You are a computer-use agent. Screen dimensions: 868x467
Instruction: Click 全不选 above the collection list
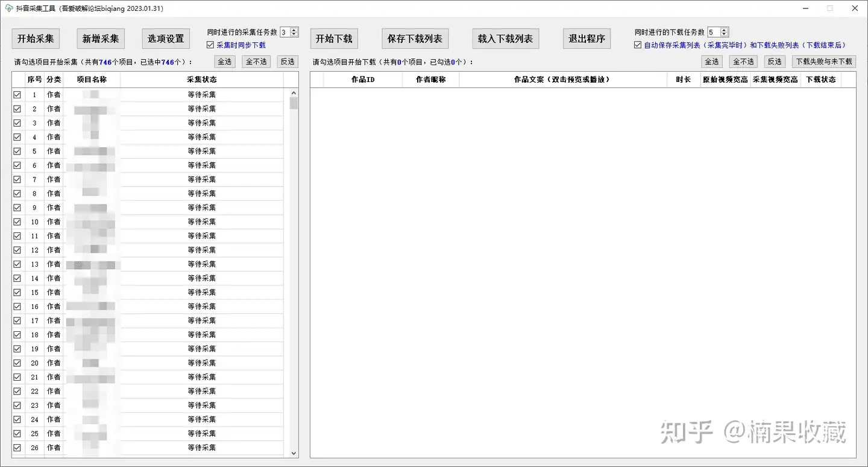(x=256, y=62)
